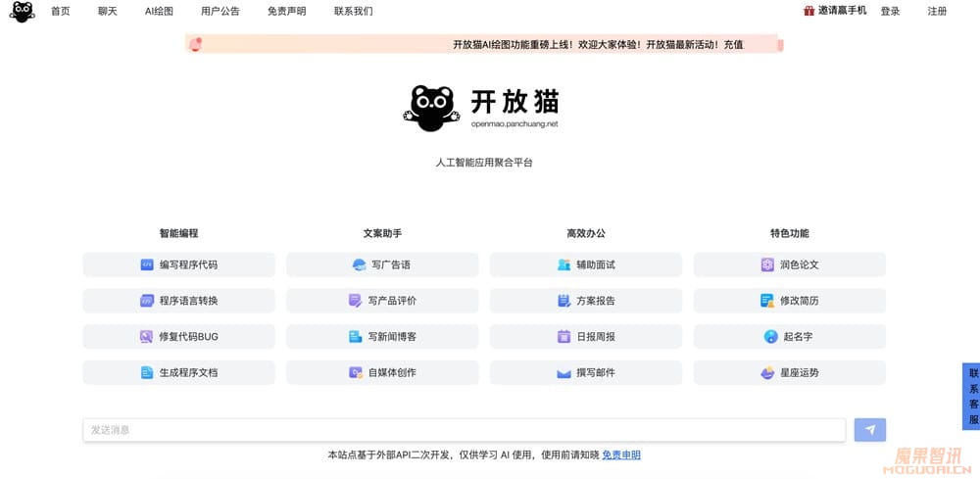
Task: Choose the 撰写邮件 button
Action: tap(586, 373)
